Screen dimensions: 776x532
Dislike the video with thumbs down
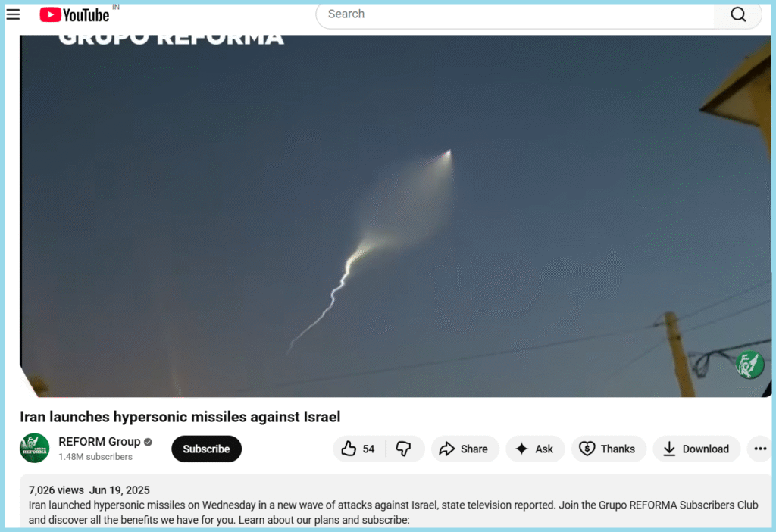(x=405, y=449)
